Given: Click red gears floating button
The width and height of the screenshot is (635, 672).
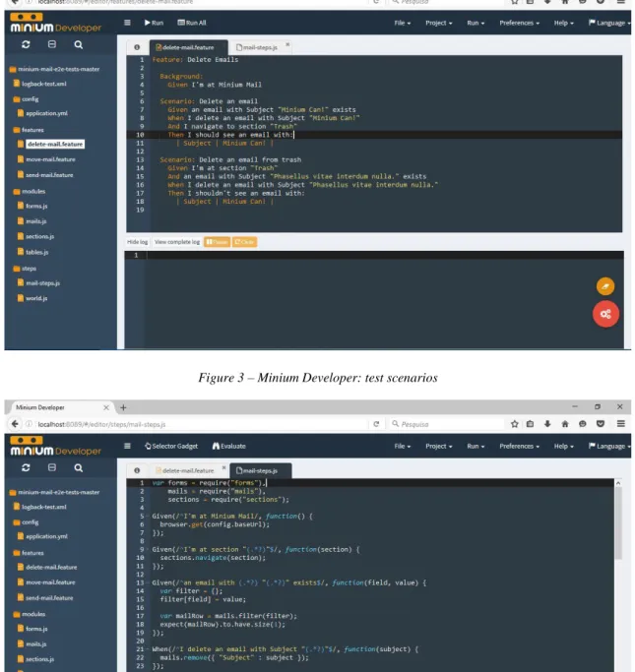Looking at the screenshot, I should click(605, 314).
